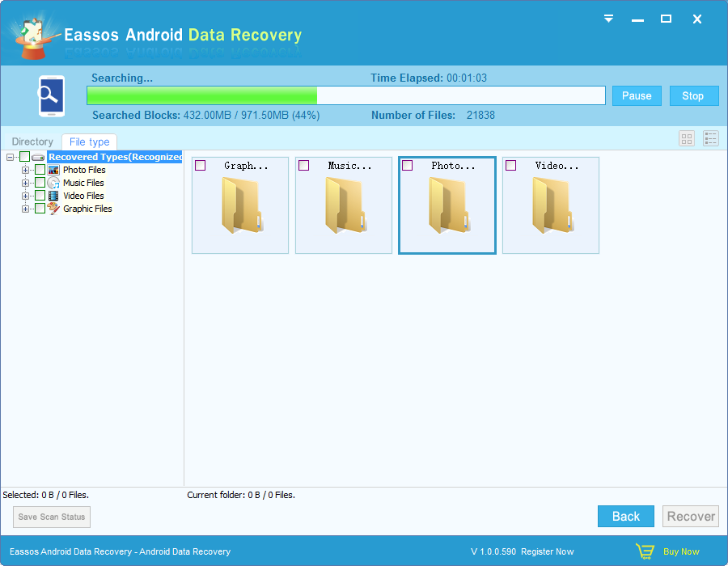
Task: Collapse the Recovered Types root node
Action: [10, 158]
